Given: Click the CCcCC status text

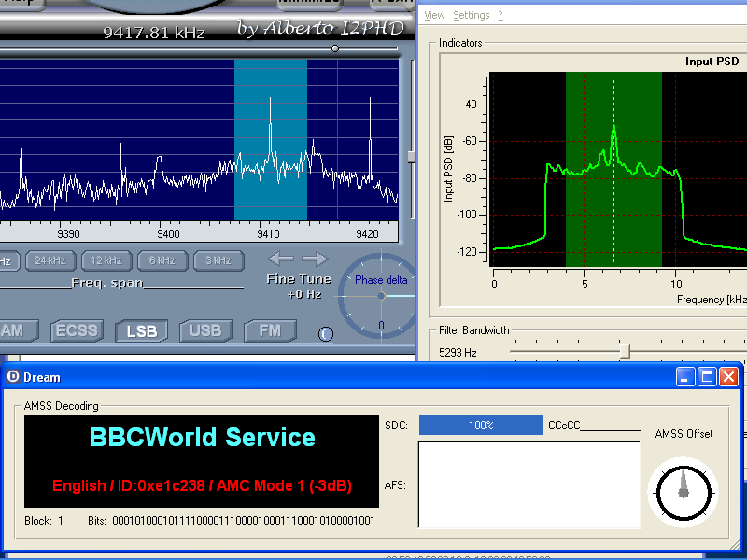Looking at the screenshot, I should point(564,426).
